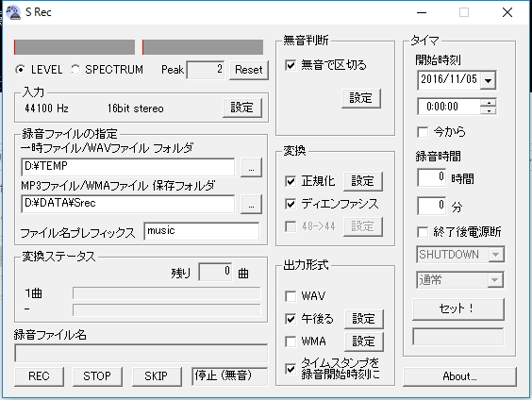
Task: Click the SKIP button
Action: pyautogui.click(x=157, y=376)
